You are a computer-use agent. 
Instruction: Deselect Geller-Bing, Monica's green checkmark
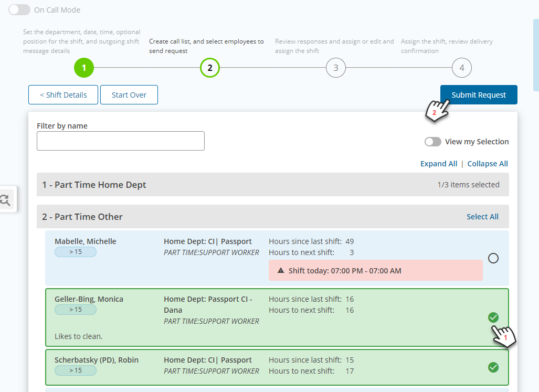(493, 317)
